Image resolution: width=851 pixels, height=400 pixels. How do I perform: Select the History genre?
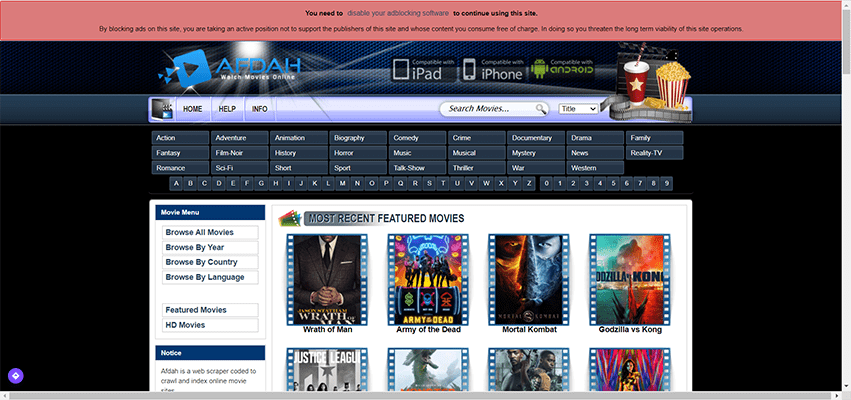(299, 153)
